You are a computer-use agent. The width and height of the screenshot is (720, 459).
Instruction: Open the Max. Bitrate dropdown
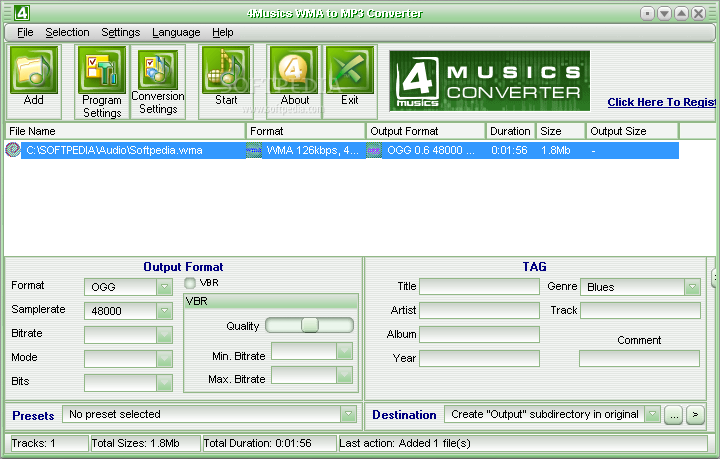coord(344,375)
